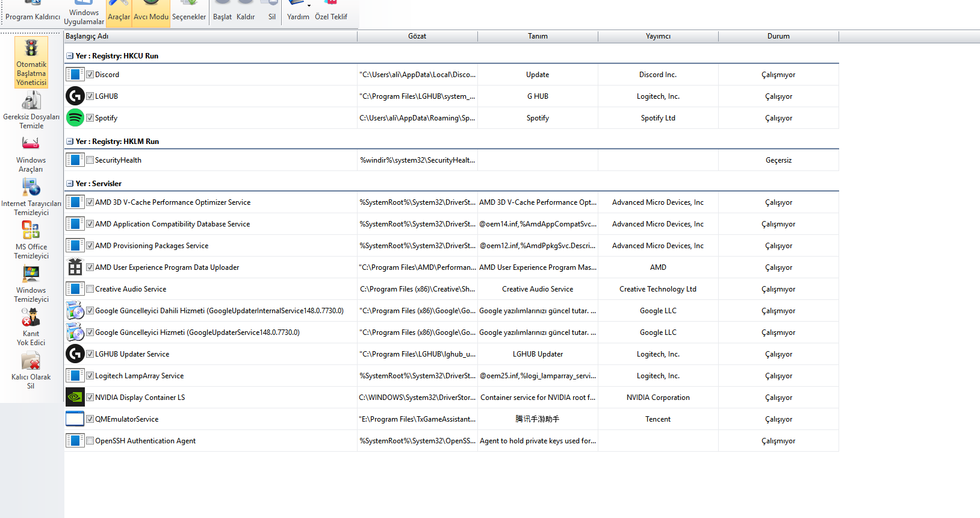
Task: Open the Seçenekler toolbar menu
Action: [189, 12]
